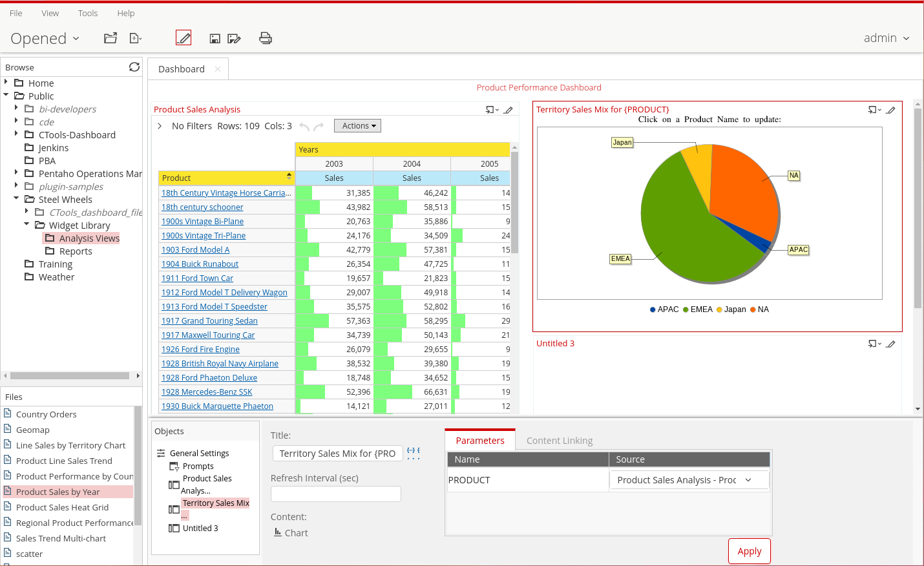This screenshot has height=566, width=924.
Task: Edit the Product Sales Analysis panel
Action: pyautogui.click(x=509, y=110)
